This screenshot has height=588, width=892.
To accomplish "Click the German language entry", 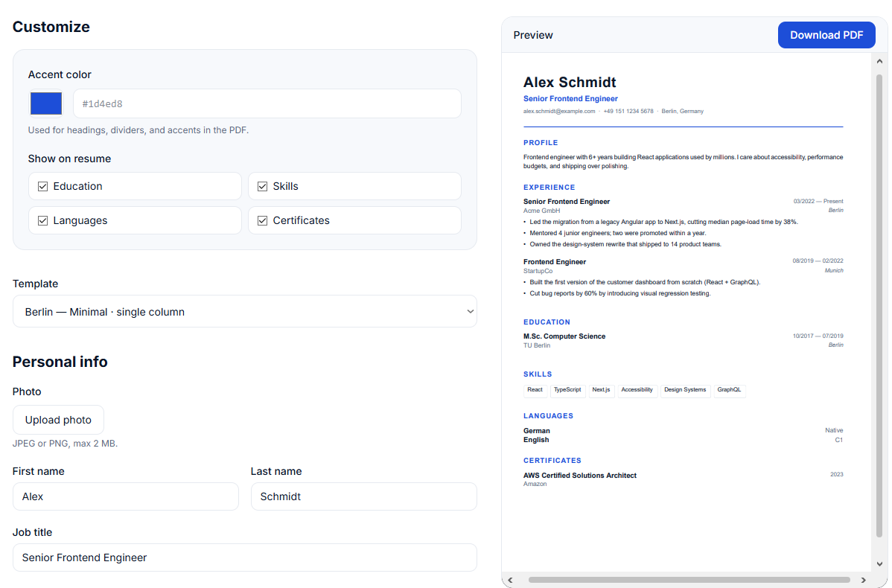I will (536, 430).
